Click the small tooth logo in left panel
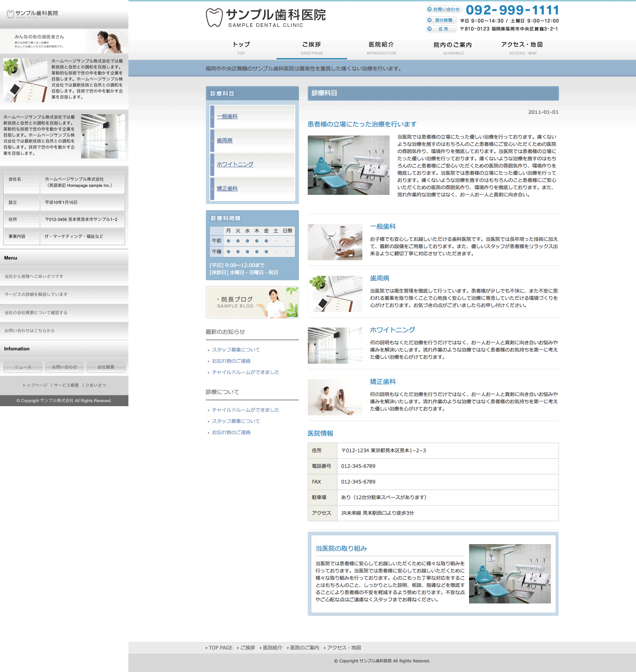The height and width of the screenshot is (672, 636). tap(10, 14)
